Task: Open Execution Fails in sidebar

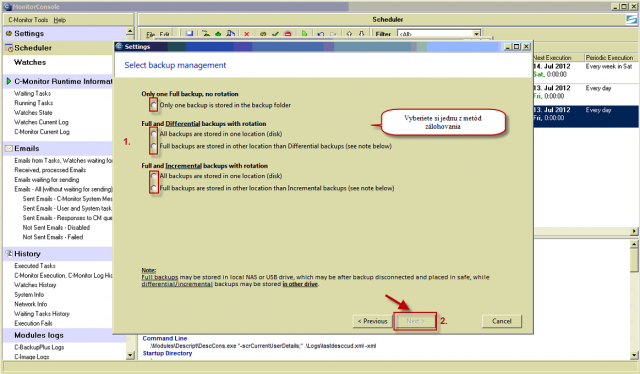Action: tap(33, 323)
